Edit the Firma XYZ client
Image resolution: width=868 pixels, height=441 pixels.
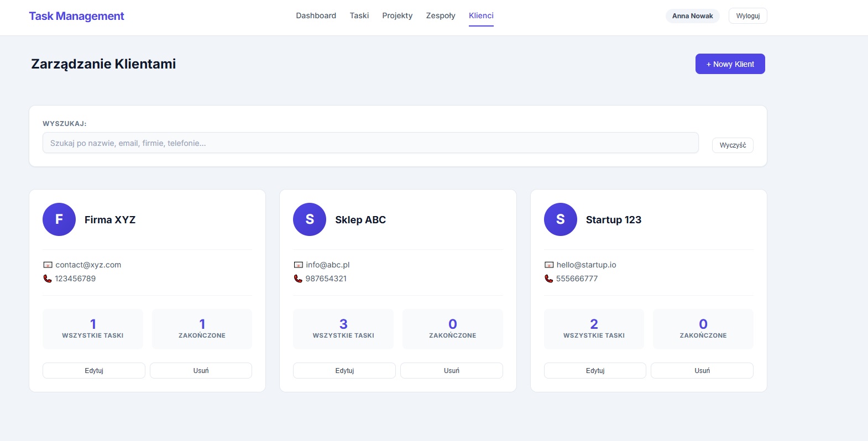94,371
